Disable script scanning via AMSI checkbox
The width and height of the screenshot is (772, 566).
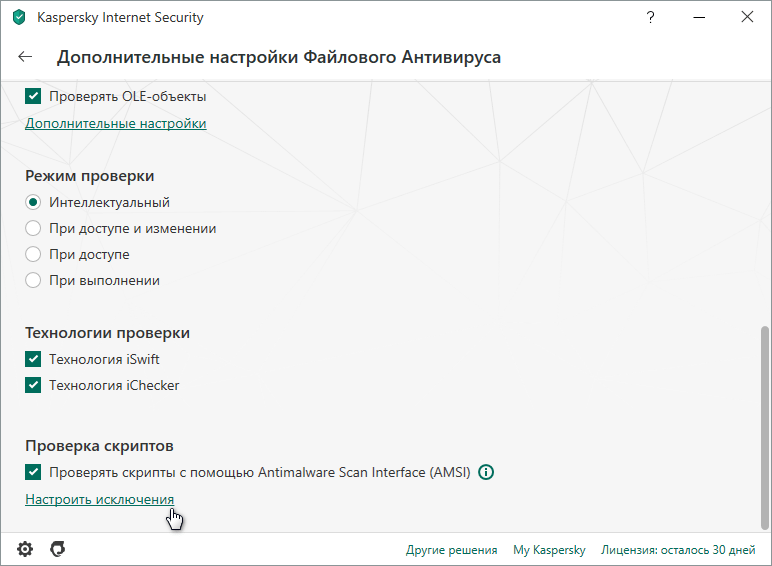click(x=33, y=472)
